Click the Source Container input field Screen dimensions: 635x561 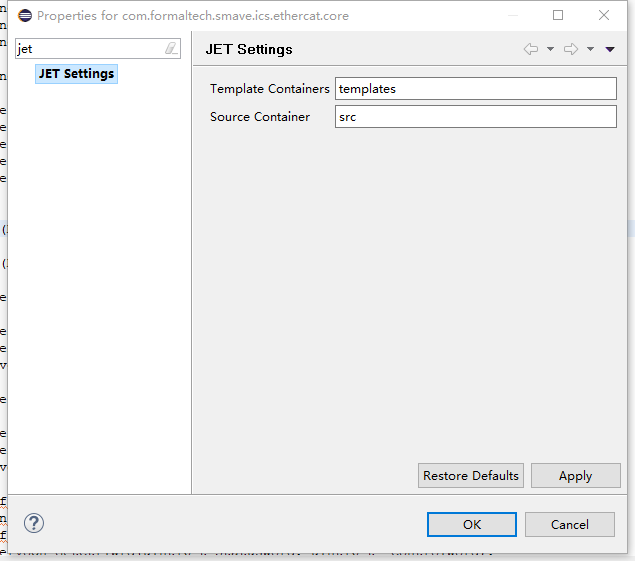pos(476,117)
